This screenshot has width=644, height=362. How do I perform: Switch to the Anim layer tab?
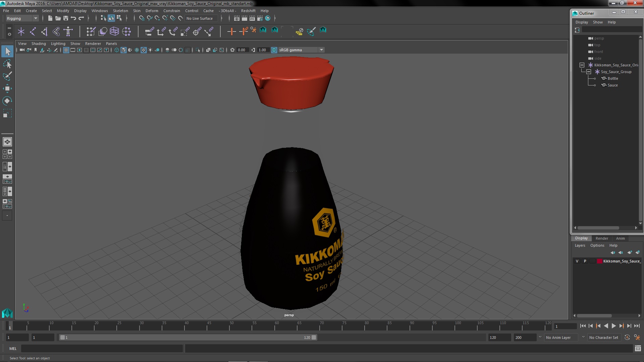(x=620, y=238)
